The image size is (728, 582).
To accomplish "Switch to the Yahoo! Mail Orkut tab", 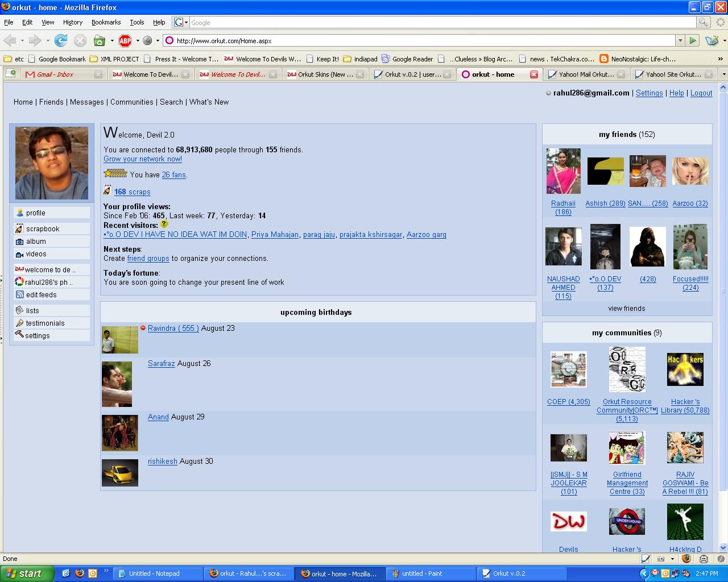I will point(586,74).
